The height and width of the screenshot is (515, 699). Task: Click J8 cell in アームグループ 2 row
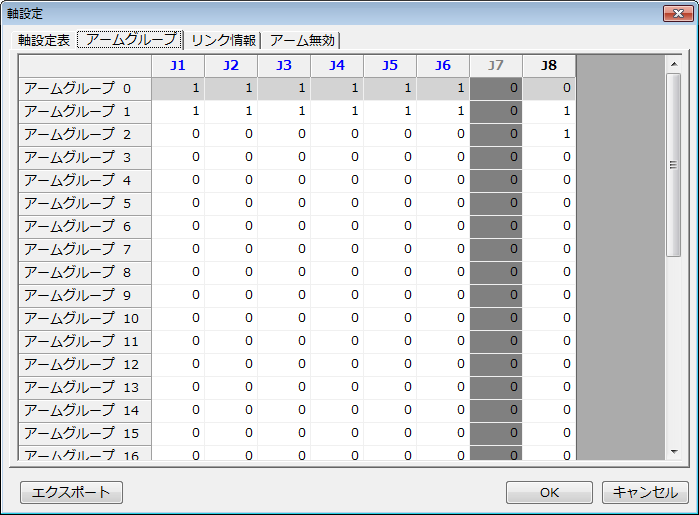point(548,134)
